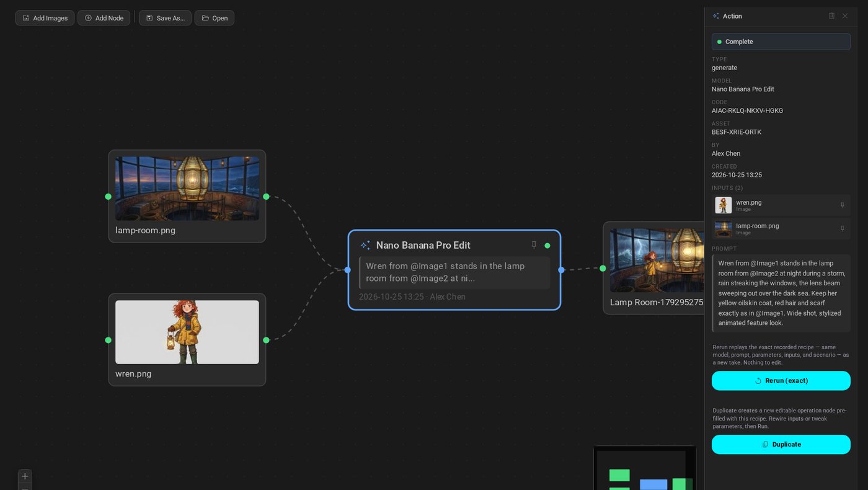The width and height of the screenshot is (868, 490).
Task: Click the lamp-room.png node image thumbnail
Action: click(187, 189)
